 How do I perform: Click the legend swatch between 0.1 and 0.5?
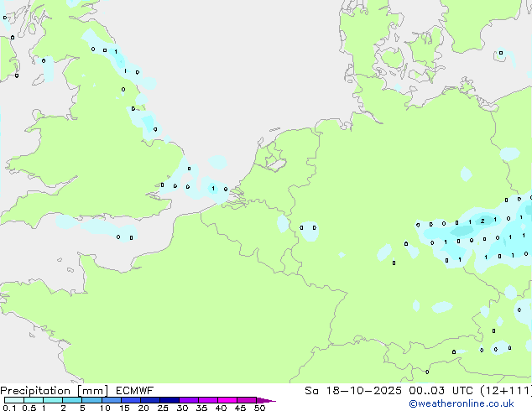(14, 400)
